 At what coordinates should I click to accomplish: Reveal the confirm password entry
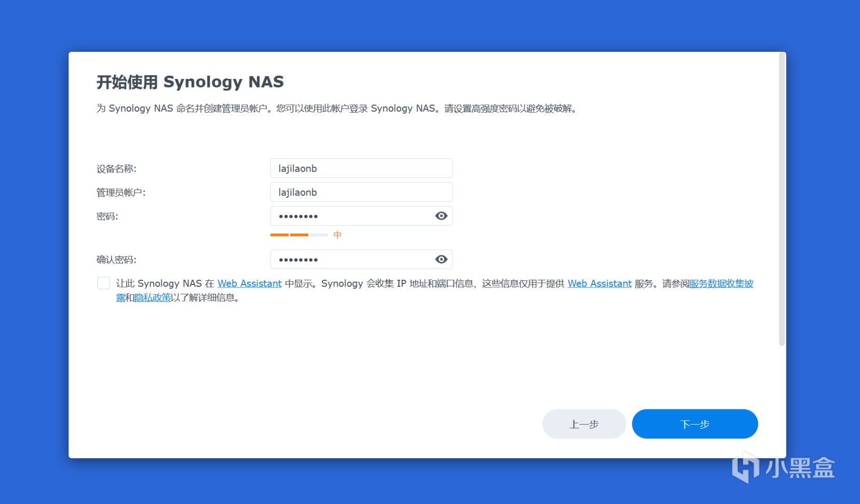click(441, 260)
